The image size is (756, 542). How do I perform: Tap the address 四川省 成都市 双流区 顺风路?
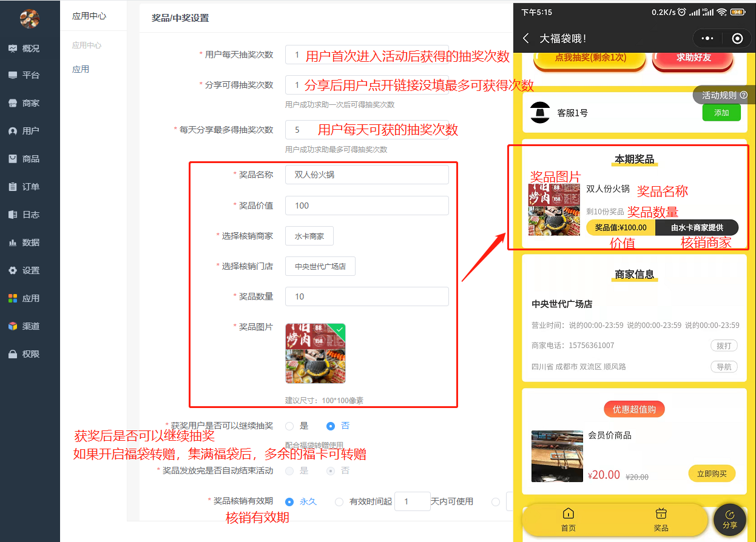[579, 367]
